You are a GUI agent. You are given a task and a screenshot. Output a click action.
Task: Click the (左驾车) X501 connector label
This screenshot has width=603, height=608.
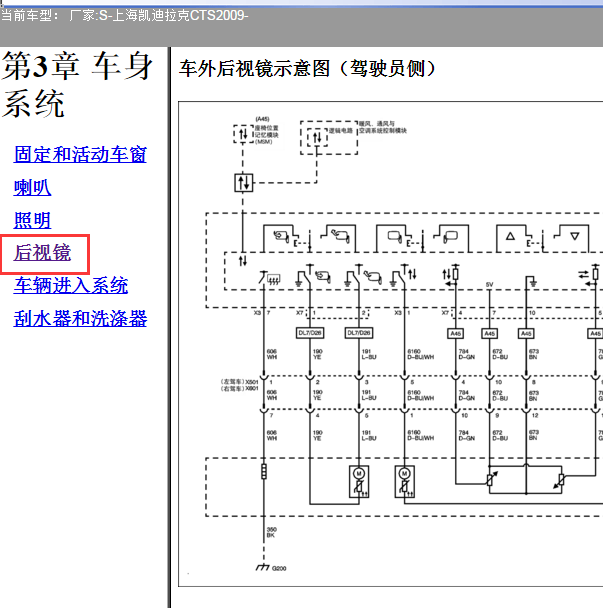(x=239, y=382)
